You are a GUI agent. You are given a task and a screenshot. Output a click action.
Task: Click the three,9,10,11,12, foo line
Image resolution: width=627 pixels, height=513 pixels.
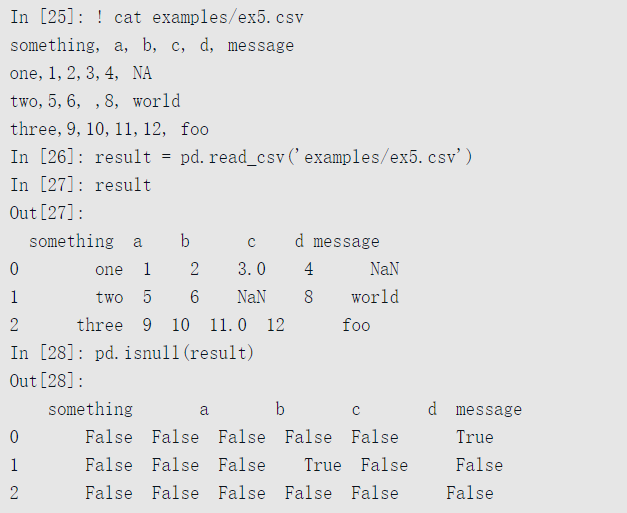[109, 130]
